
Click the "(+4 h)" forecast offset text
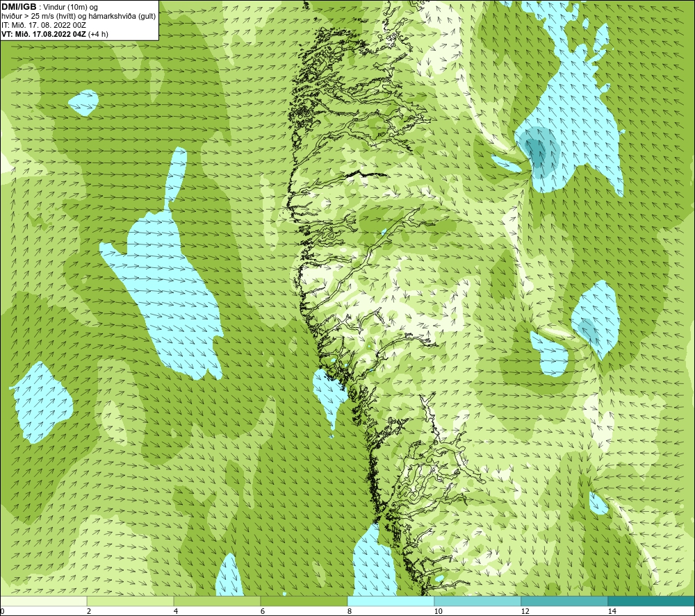98,34
